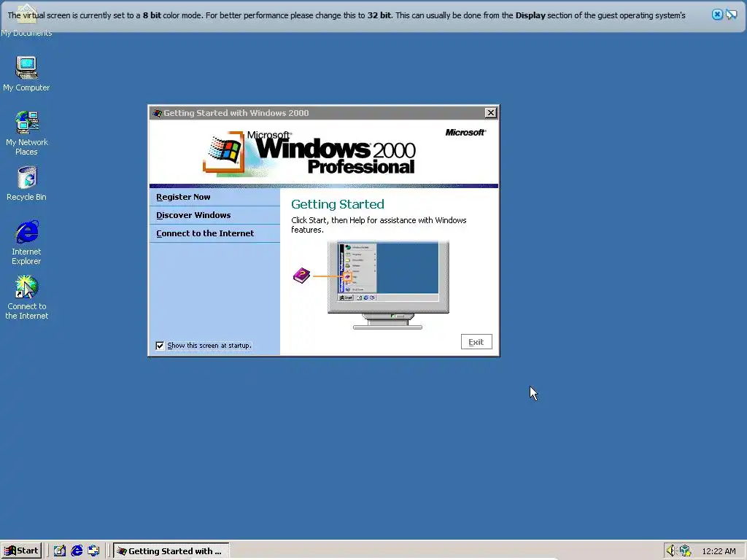Close the Getting Started window
Screen dimensions: 747x560
[490, 113]
